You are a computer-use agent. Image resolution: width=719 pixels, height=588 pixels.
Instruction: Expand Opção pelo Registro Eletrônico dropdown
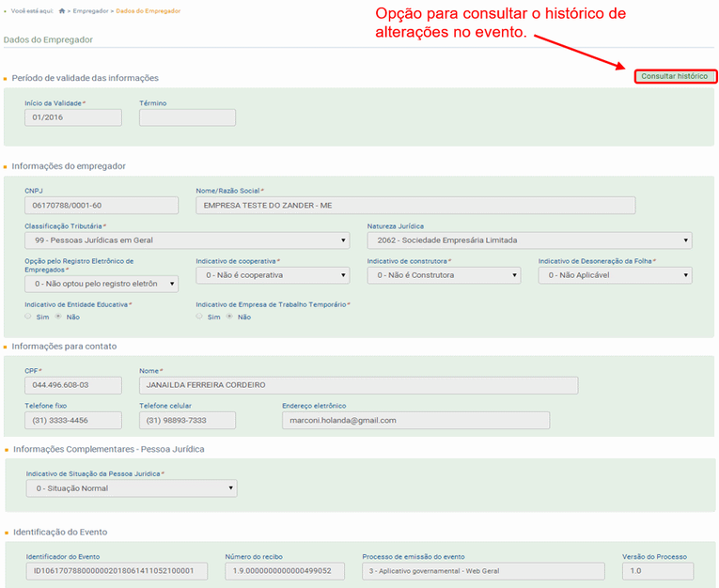click(102, 285)
